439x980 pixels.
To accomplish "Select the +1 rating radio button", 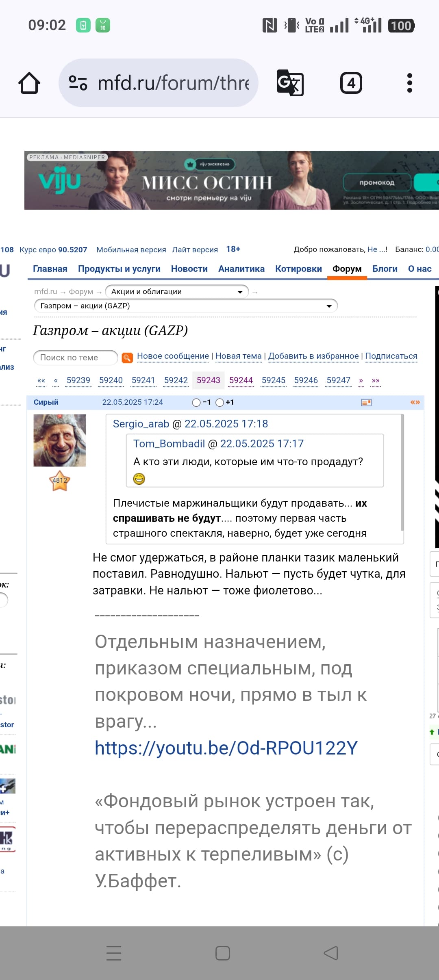I will 219,402.
